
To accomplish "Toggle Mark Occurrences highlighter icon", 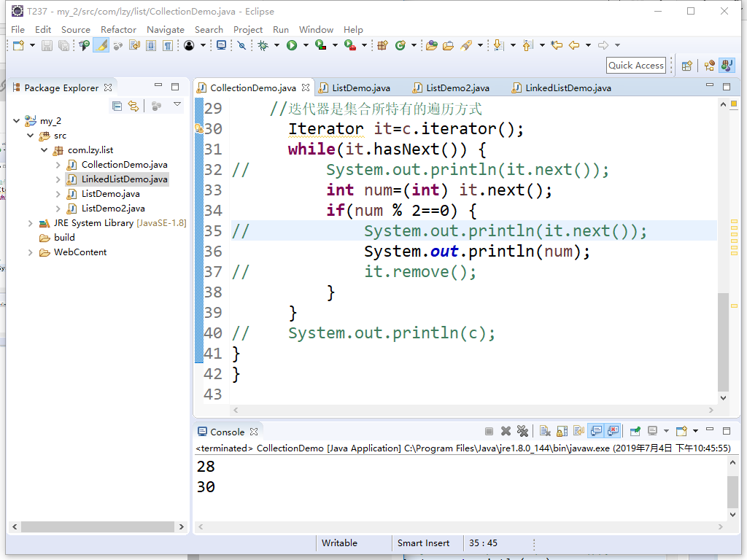I will (x=101, y=45).
